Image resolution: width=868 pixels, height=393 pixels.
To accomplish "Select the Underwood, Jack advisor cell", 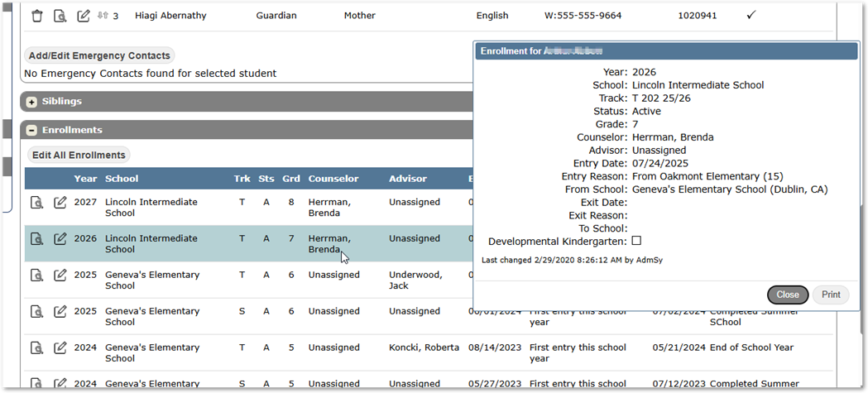I will pyautogui.click(x=415, y=280).
